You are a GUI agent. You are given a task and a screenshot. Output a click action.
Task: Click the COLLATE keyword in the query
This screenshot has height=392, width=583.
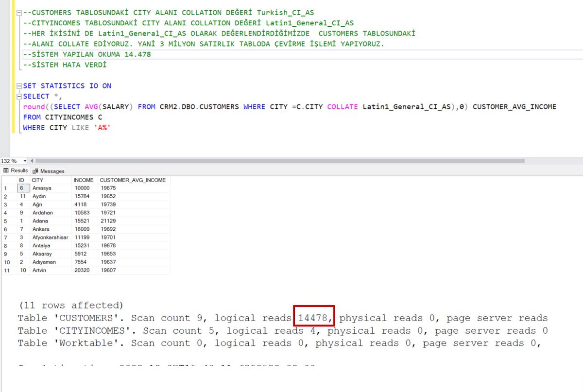343,106
